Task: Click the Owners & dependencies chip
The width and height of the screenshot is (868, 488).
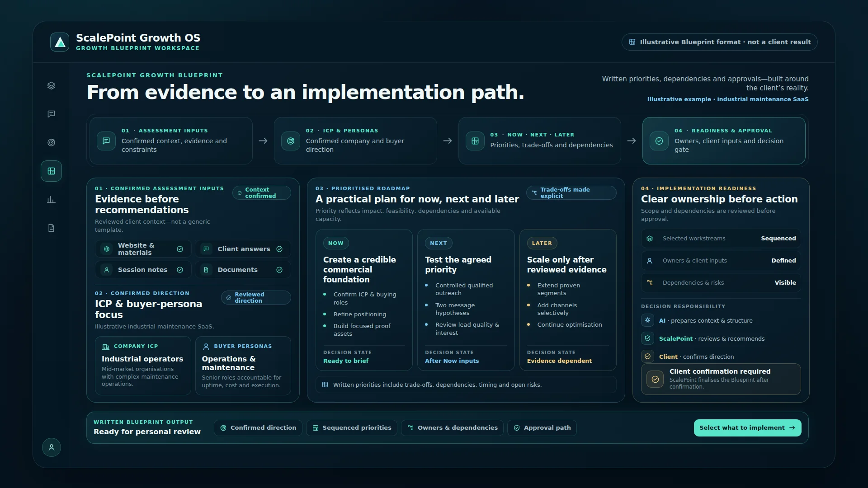Action: [452, 428]
